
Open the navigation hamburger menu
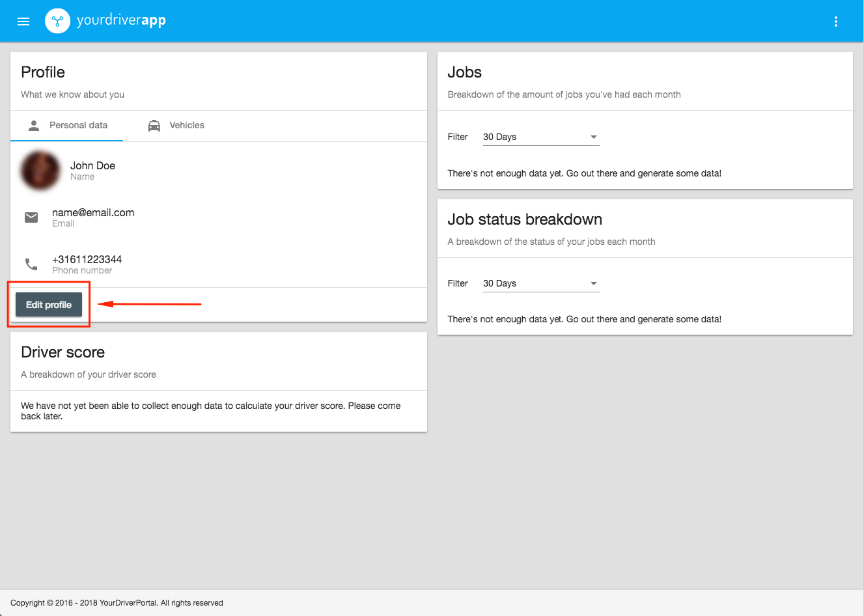point(23,21)
